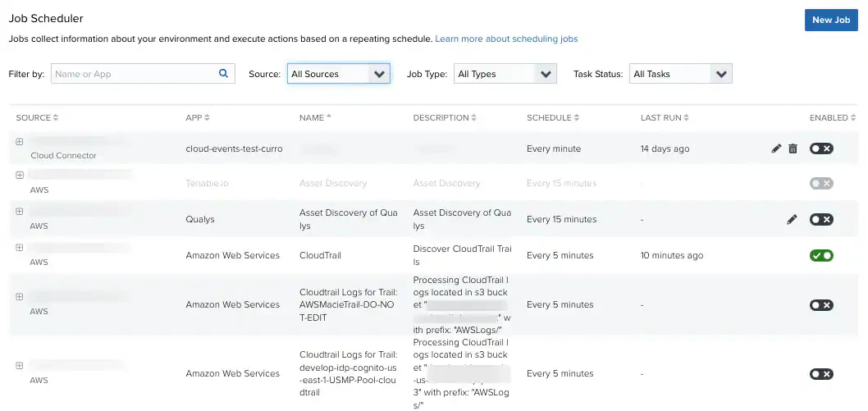Enable the Qualys Asset Discovery toggle
Screen dimensions: 868x411
[821, 219]
